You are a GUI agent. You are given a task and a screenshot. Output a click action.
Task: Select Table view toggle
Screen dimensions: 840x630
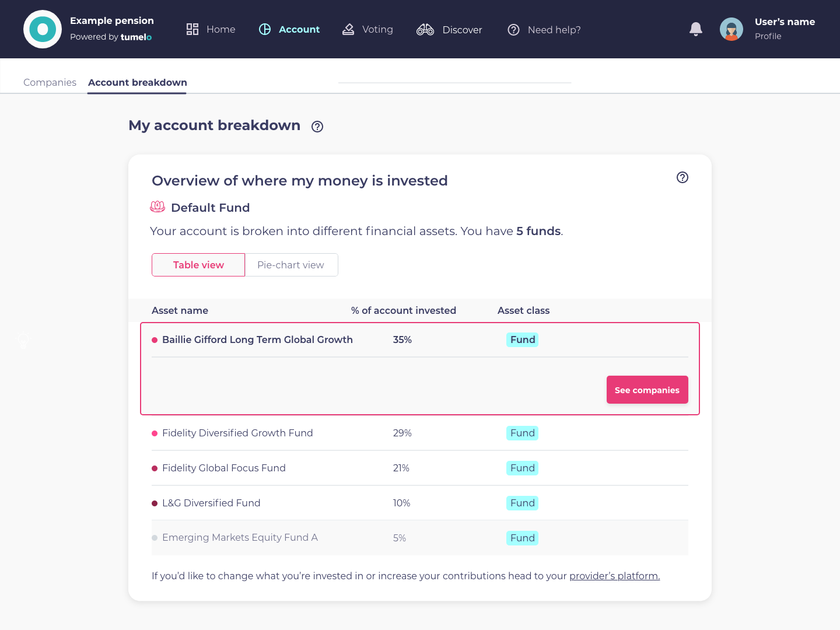click(x=198, y=265)
